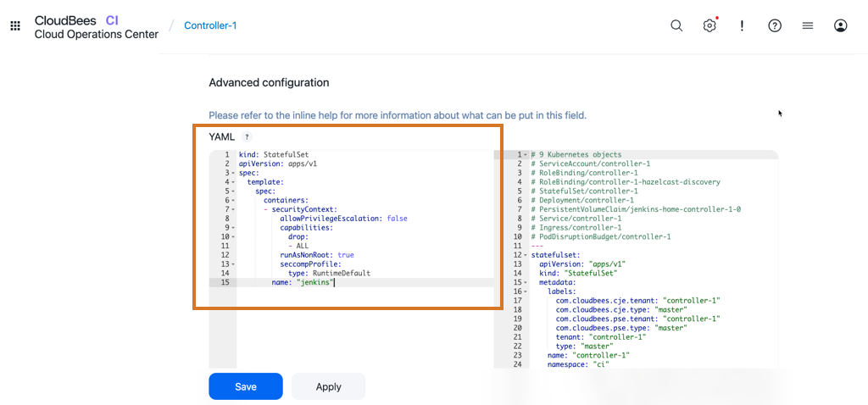
Task: Collapse the inner spec fold arrow on line 5
Action: [233, 191]
